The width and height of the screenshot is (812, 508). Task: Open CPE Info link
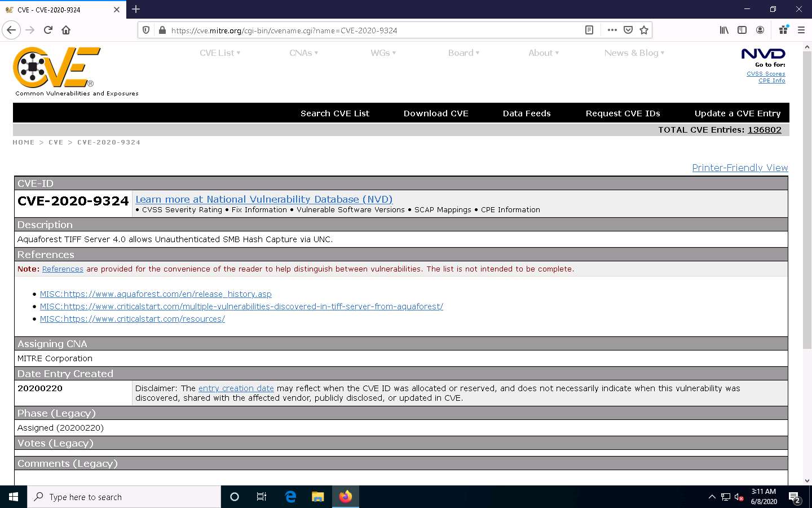[x=771, y=81]
